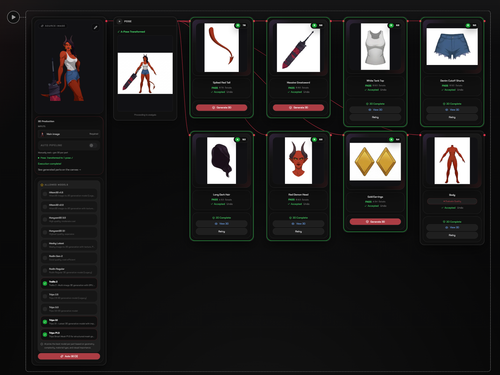Retry generation for Red Demon Head
Viewport: 500px width, 375px height.
coord(298,231)
